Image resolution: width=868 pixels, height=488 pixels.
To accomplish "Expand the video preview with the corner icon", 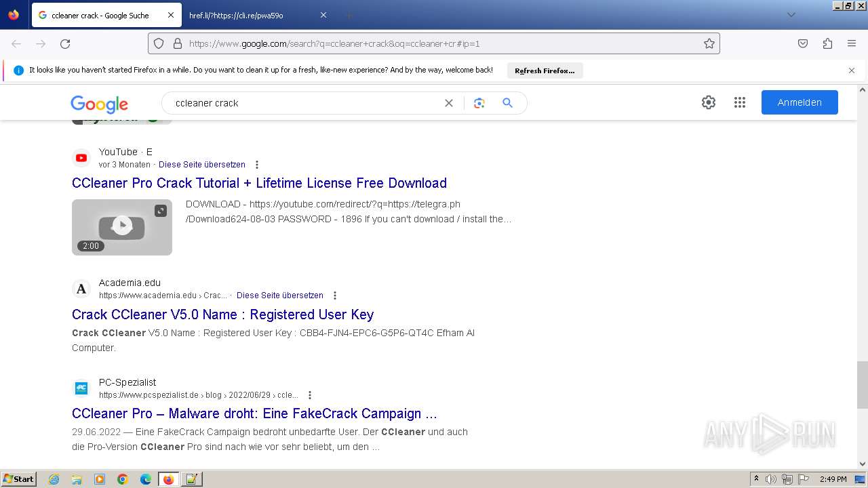I will pos(161,211).
